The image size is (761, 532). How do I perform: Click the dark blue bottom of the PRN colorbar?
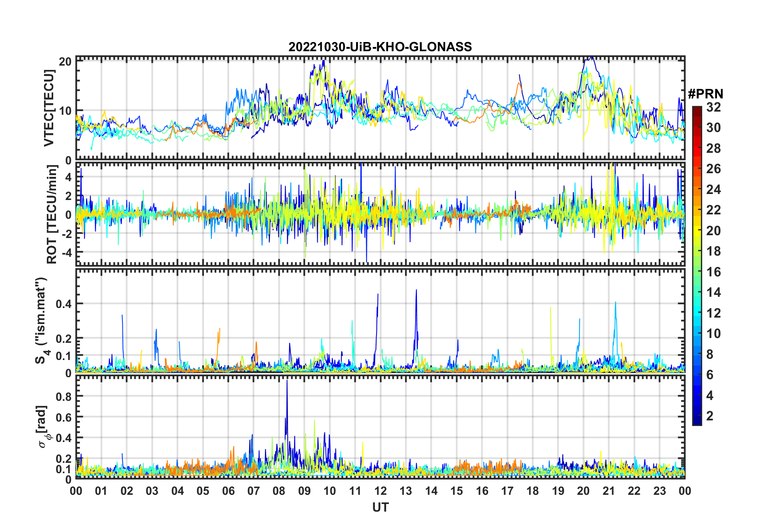697,420
